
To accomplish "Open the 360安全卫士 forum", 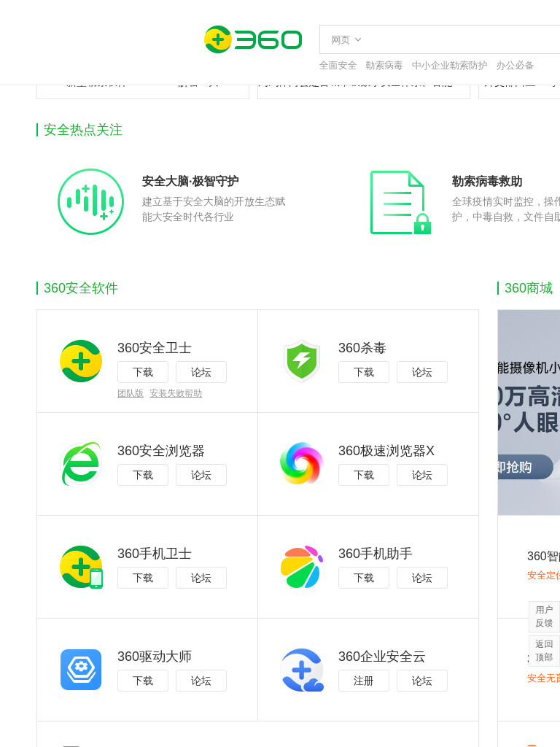I will click(201, 372).
